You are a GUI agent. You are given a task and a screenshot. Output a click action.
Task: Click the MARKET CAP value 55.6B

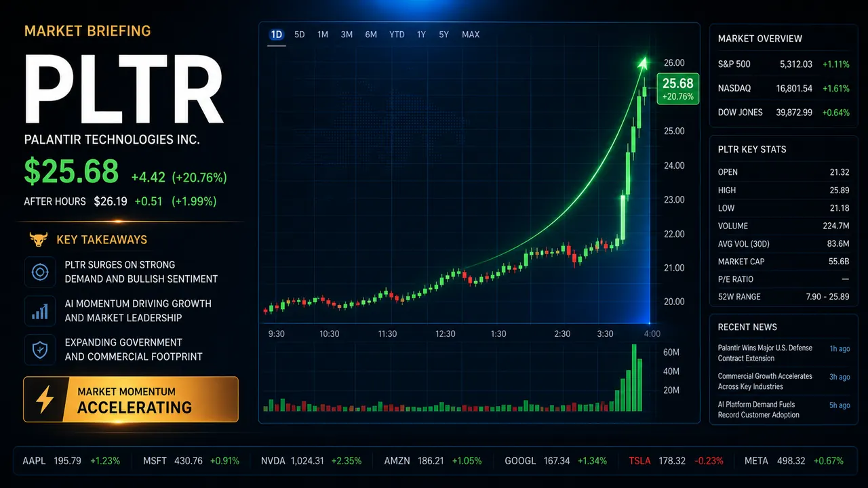coord(837,261)
